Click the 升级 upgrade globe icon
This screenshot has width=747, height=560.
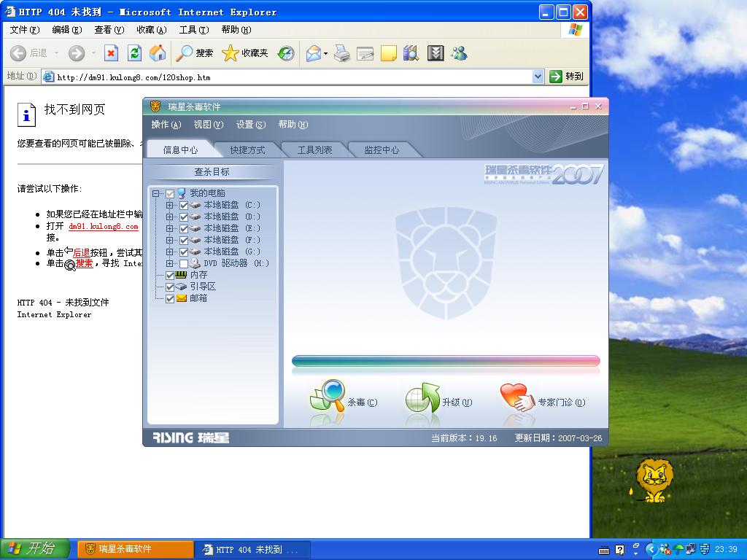click(x=422, y=398)
